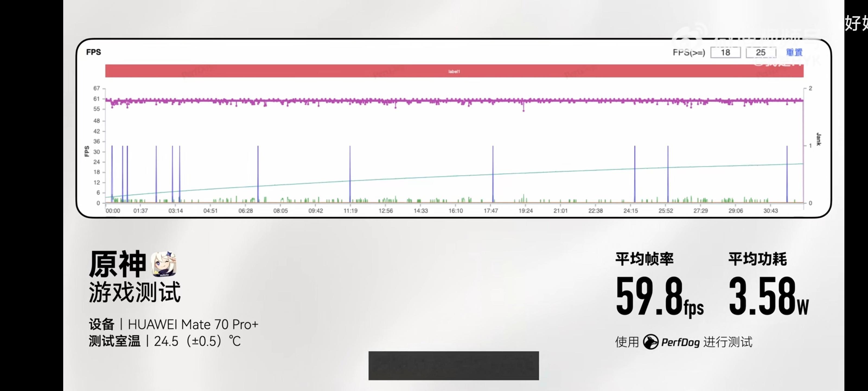868x391 pixels.
Task: Click the 00:00 time axis label
Action: (113, 211)
